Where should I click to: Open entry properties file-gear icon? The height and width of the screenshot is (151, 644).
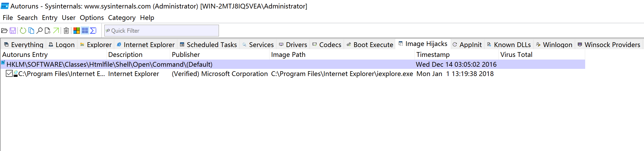click(x=48, y=31)
